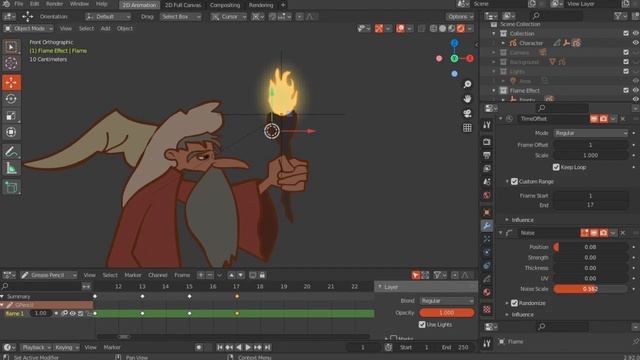Open the Render menu
The height and width of the screenshot is (360, 640).
(x=54, y=4)
